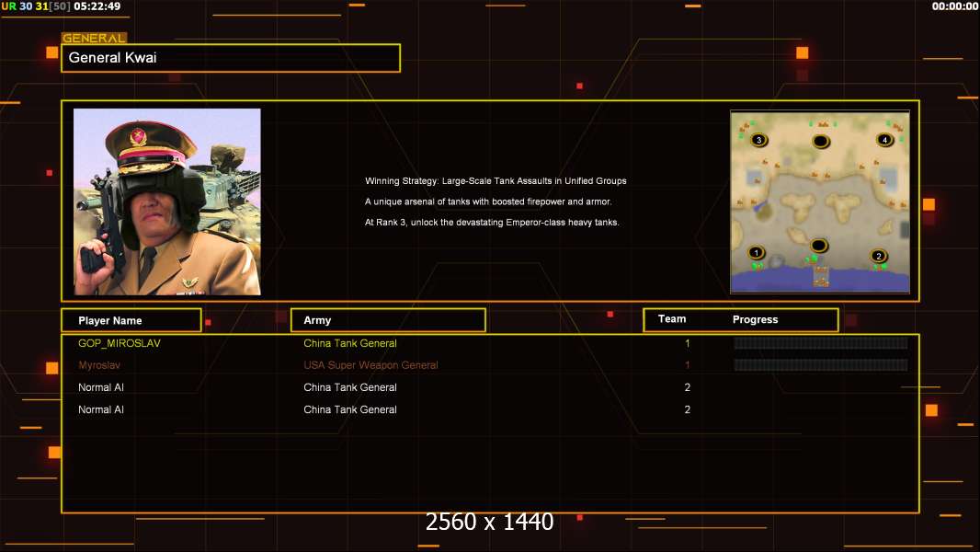The width and height of the screenshot is (980, 552).
Task: Click the General Kwai name field
Action: pos(231,58)
